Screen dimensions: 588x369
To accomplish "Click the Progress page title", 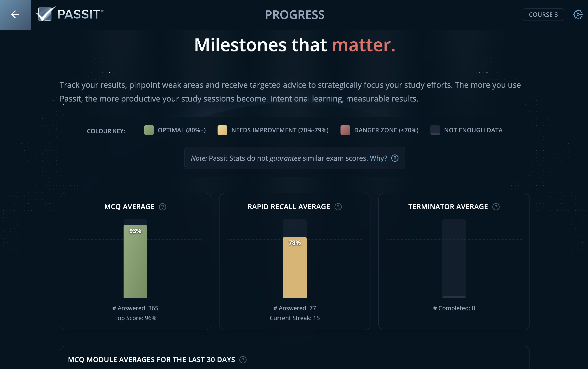I will (x=294, y=15).
